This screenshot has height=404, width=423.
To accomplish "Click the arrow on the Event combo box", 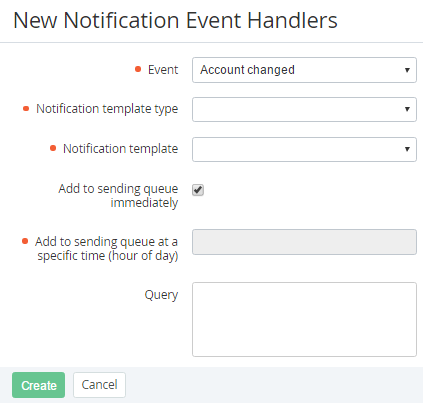I will point(407,70).
